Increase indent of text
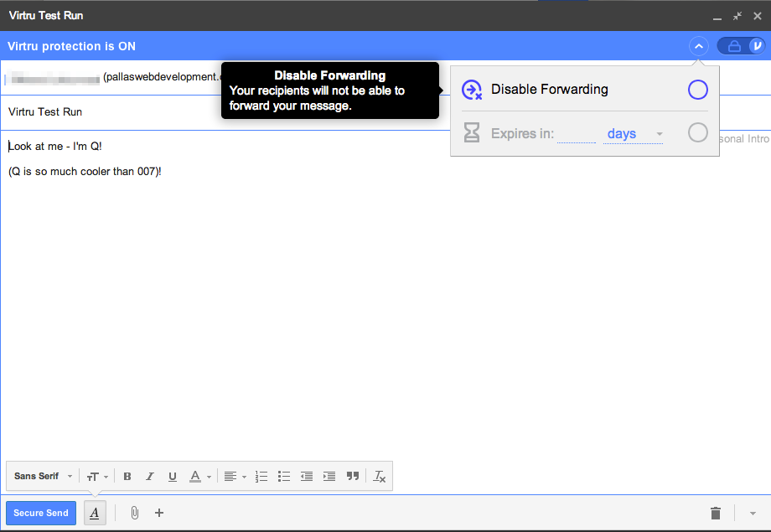Image resolution: width=771 pixels, height=532 pixels. pyautogui.click(x=329, y=476)
